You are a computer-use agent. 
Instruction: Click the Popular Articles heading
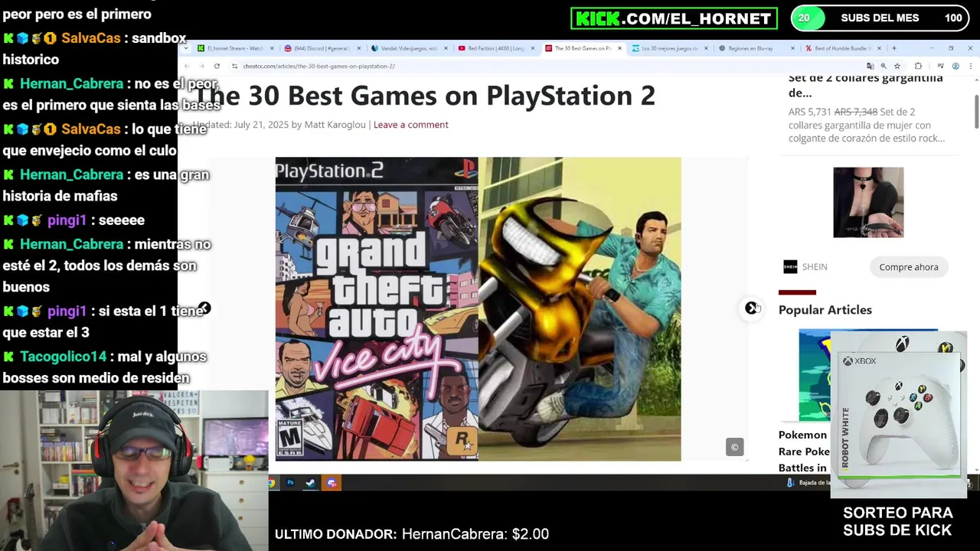click(825, 310)
